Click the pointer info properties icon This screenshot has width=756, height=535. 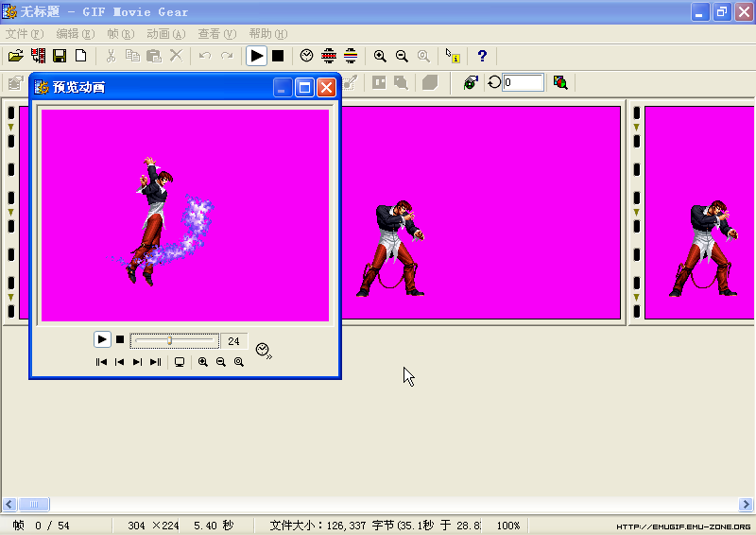point(453,56)
